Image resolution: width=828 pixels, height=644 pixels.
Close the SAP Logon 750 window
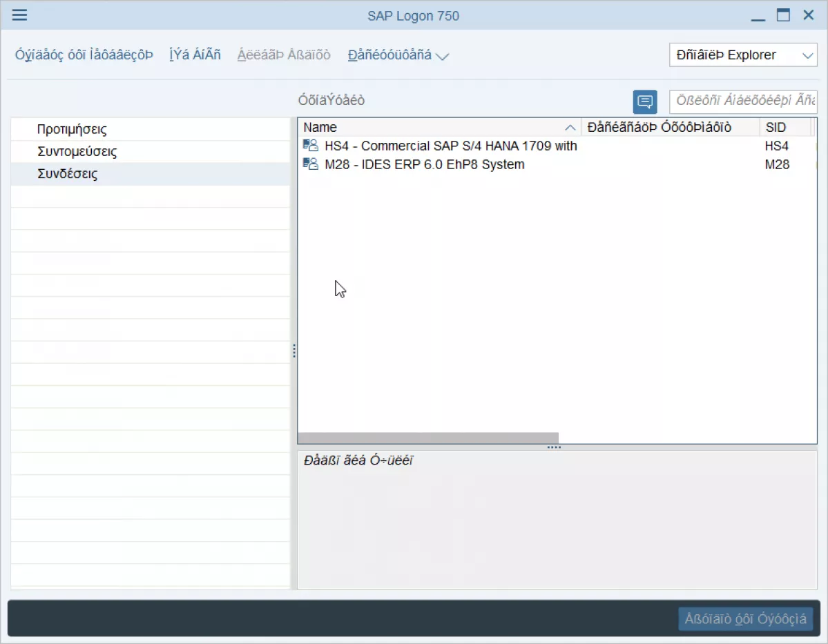[x=809, y=15]
